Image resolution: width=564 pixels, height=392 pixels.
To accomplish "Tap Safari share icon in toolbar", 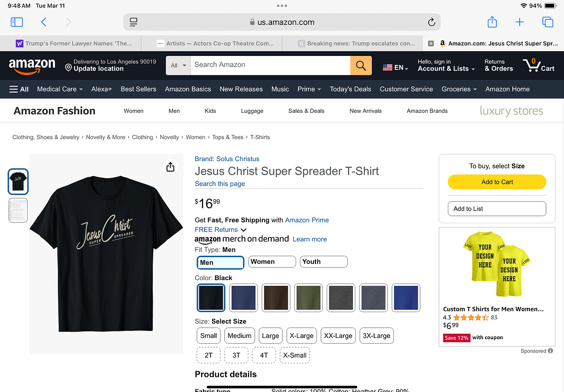I will [492, 22].
